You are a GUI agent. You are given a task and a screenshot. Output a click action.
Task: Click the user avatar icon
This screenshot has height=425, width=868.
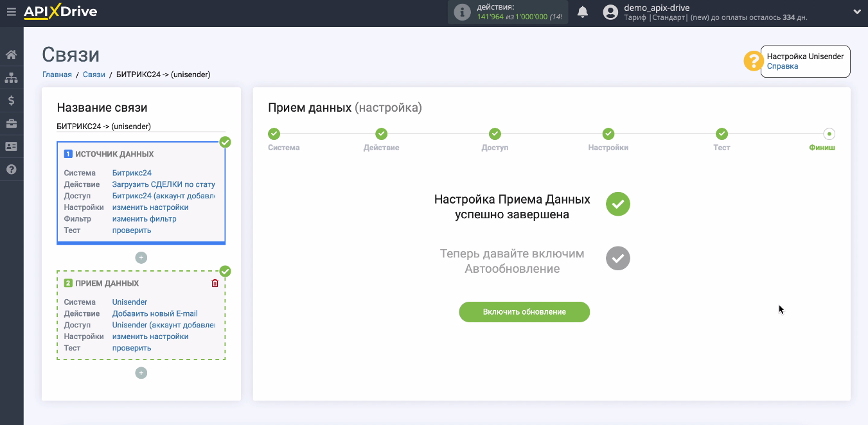pos(611,12)
